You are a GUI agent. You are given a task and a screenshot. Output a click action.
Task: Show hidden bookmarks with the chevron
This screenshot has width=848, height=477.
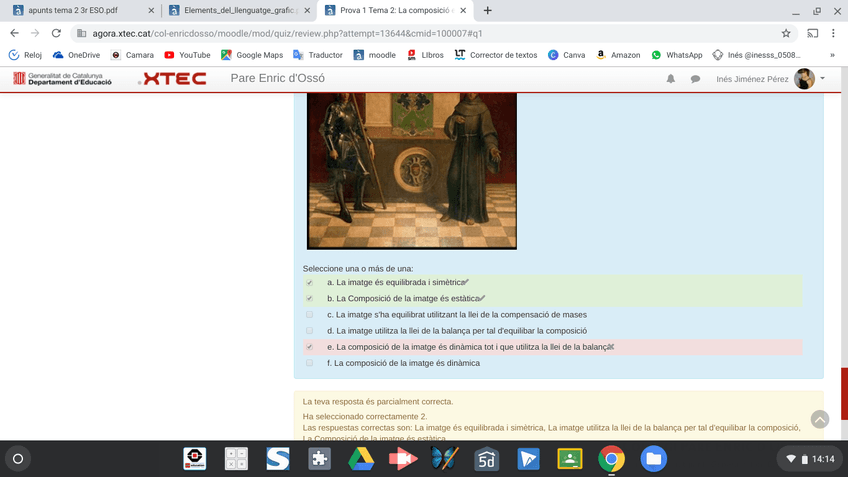(832, 55)
